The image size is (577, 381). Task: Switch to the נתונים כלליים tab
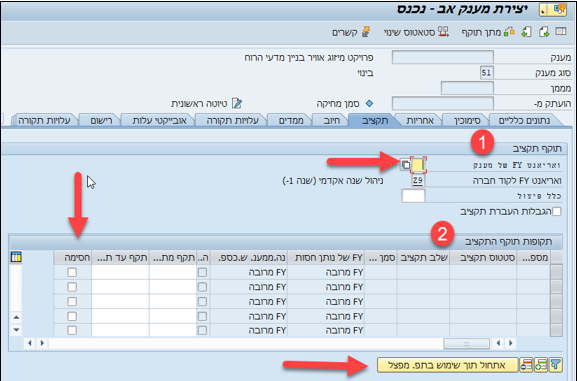point(524,120)
